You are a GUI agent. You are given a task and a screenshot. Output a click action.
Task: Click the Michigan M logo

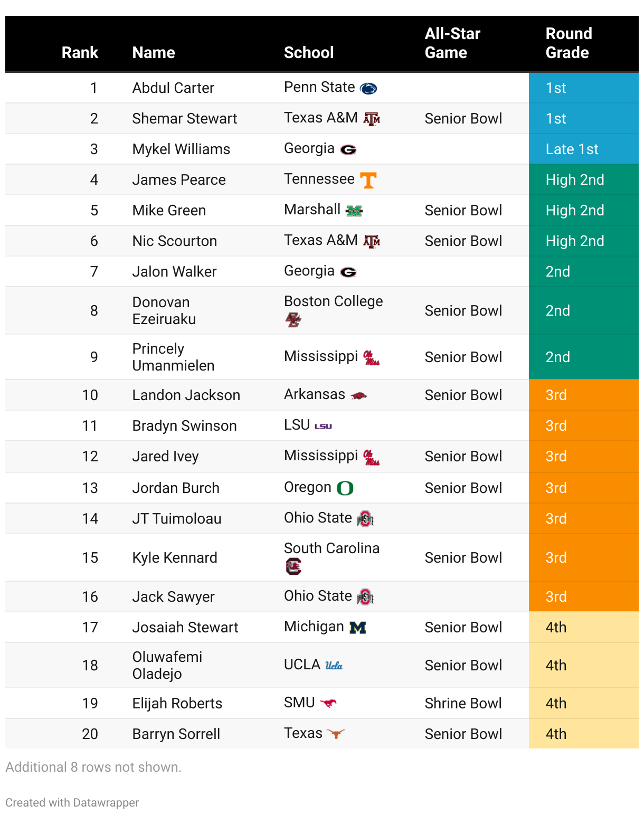tap(357, 628)
